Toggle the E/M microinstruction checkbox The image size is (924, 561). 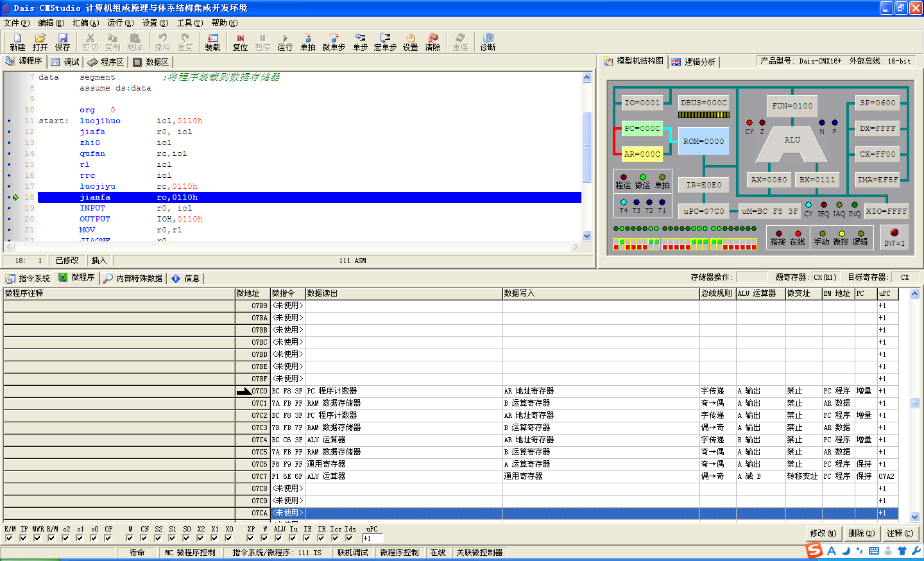tap(9, 538)
